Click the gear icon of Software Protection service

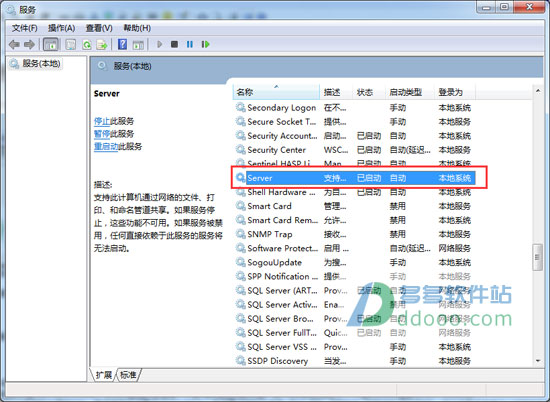coord(240,248)
